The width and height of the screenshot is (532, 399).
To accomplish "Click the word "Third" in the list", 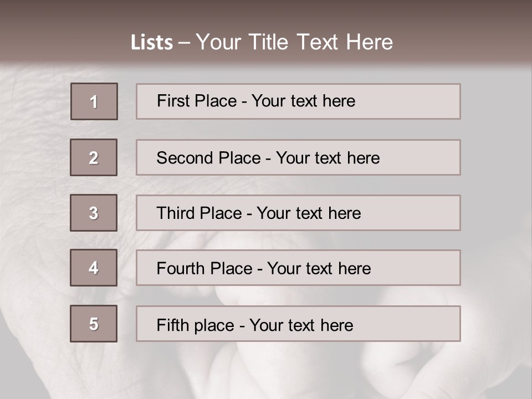I will (176, 213).
